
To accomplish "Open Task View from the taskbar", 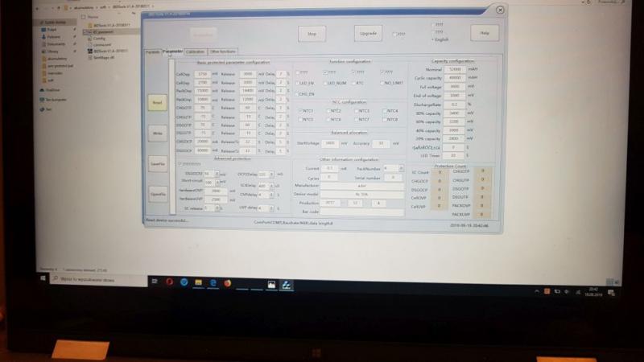I will [x=153, y=281].
